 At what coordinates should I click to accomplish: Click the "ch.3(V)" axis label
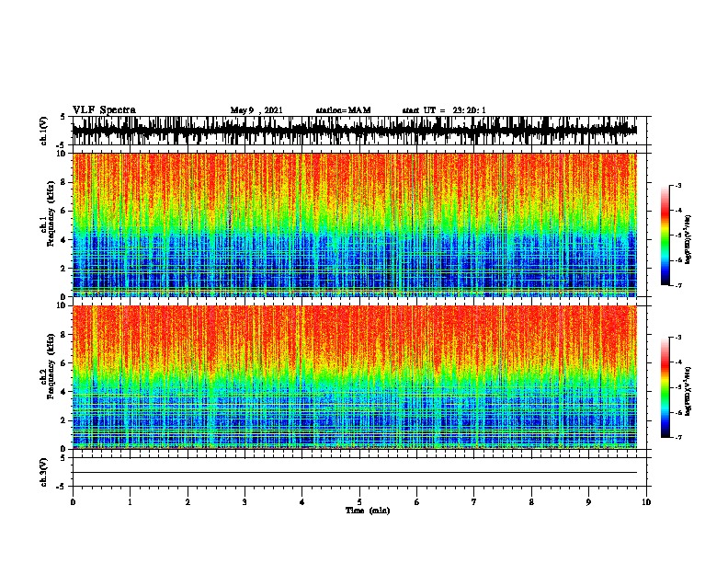point(43,472)
